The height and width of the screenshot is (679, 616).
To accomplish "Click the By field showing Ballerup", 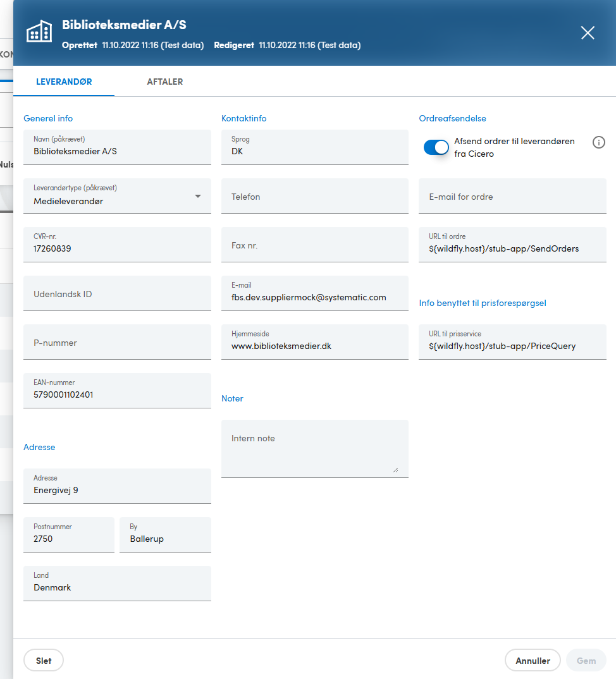I will pos(165,535).
